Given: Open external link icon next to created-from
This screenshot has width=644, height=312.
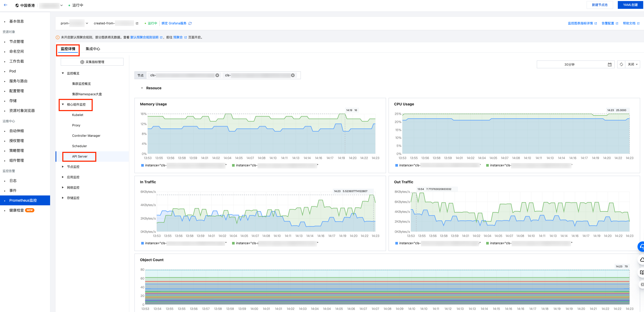Looking at the screenshot, I should click(x=137, y=23).
